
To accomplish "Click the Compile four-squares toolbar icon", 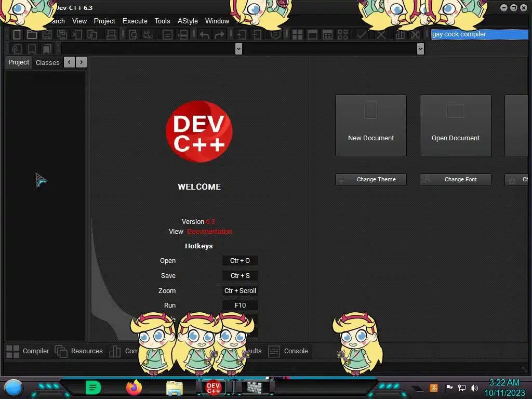I will 297,35.
